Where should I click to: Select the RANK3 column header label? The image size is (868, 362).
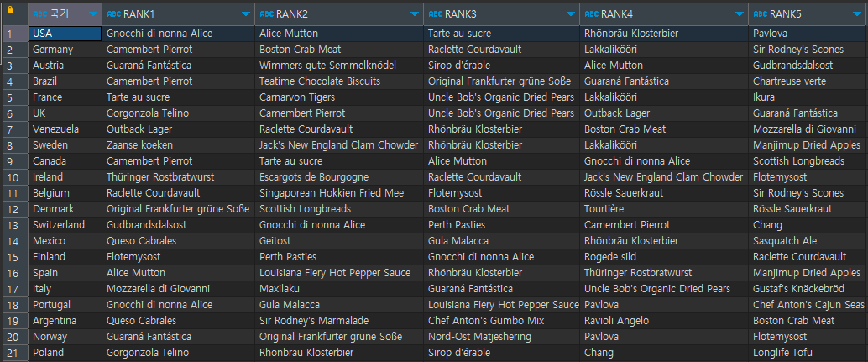(x=461, y=13)
